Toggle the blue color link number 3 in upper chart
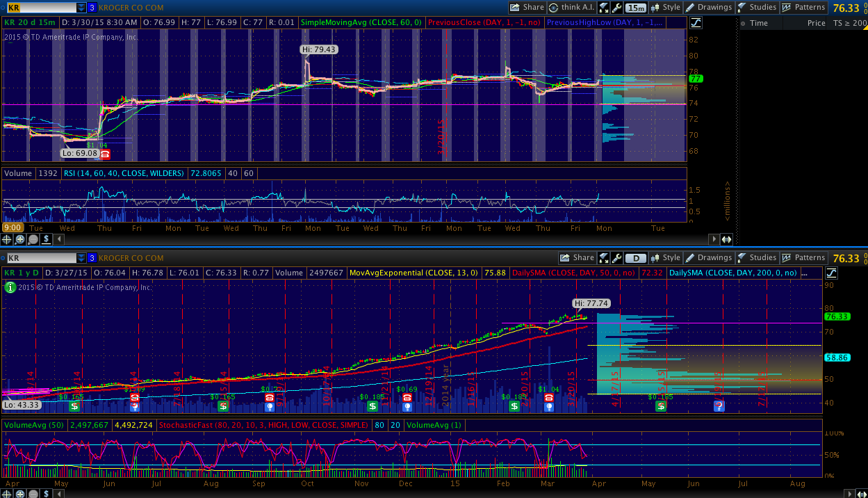This screenshot has height=498, width=868. pos(92,8)
